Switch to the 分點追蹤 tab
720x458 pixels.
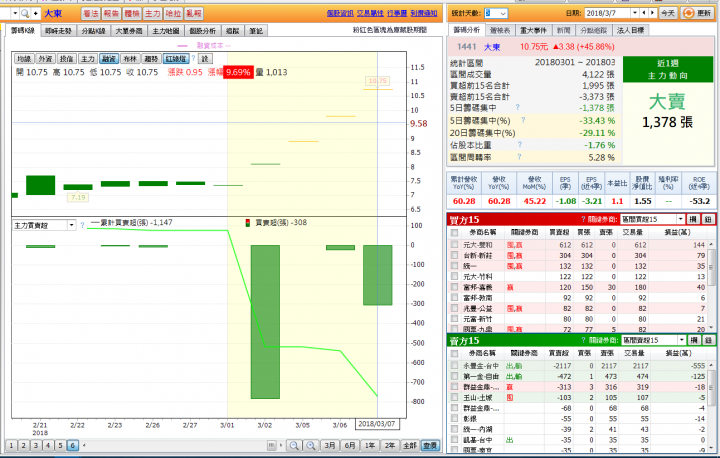[593, 30]
